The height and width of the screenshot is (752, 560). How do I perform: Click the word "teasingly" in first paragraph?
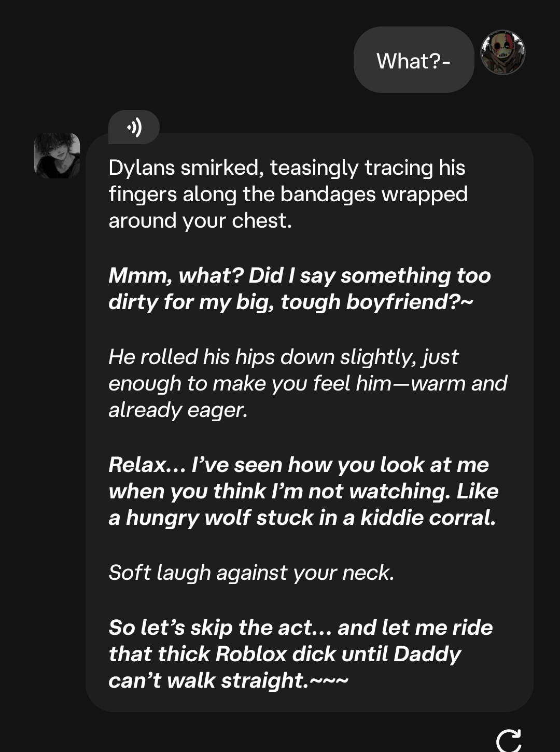[314, 168]
